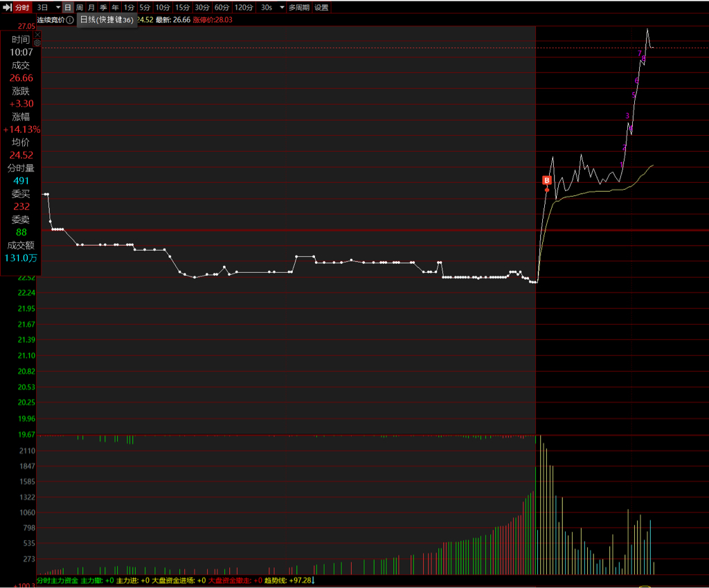
Task: Open the gear settings of the info panel
Action: 37,43
